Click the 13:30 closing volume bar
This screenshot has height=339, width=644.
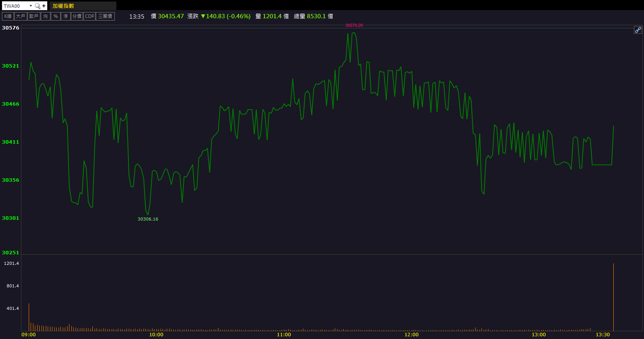point(613,297)
